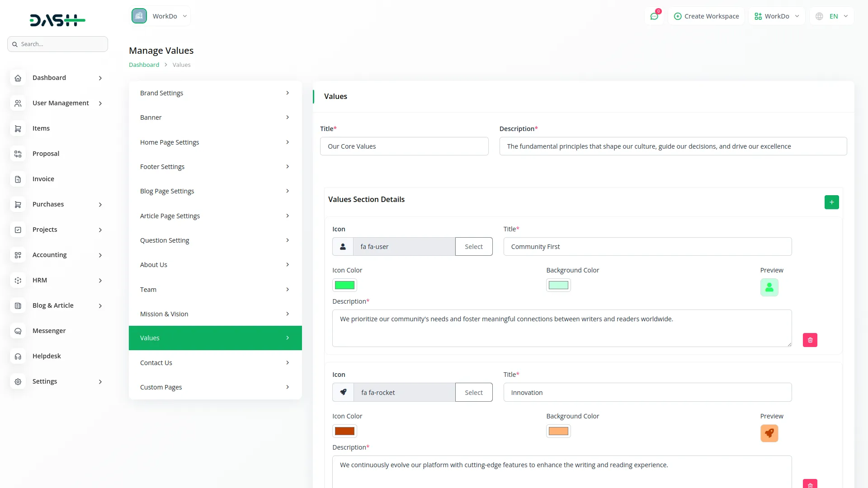Viewport: 868px width, 488px height.
Task: Click Create Workspace button
Action: tap(706, 16)
